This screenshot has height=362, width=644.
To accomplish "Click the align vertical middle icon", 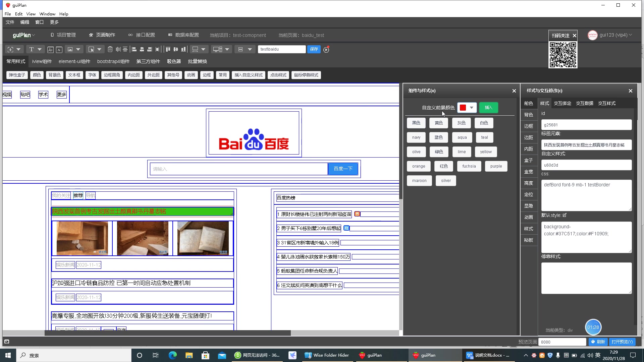I will [176, 49].
